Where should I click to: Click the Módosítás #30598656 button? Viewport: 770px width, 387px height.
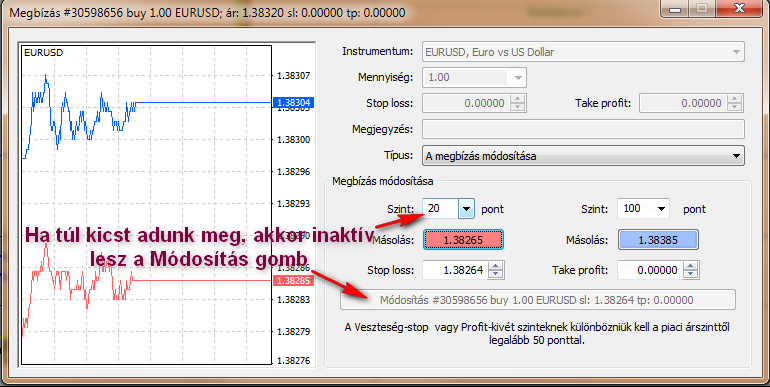(538, 300)
